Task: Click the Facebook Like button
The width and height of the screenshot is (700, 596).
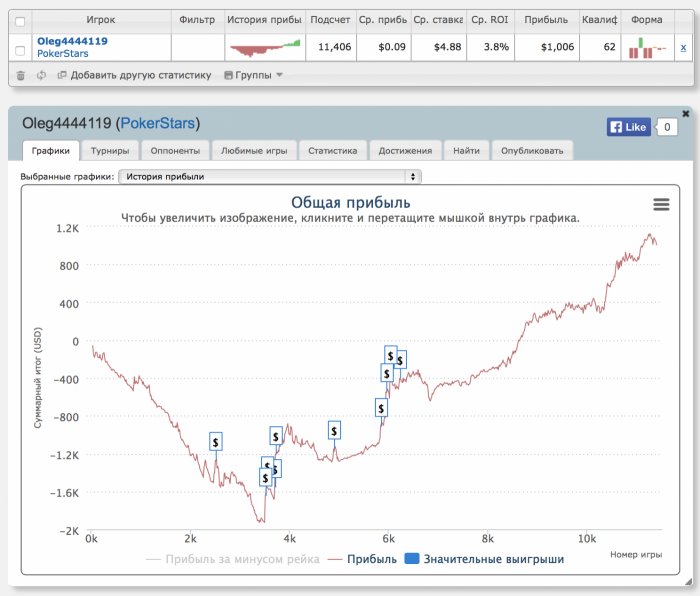Action: pyautogui.click(x=629, y=127)
